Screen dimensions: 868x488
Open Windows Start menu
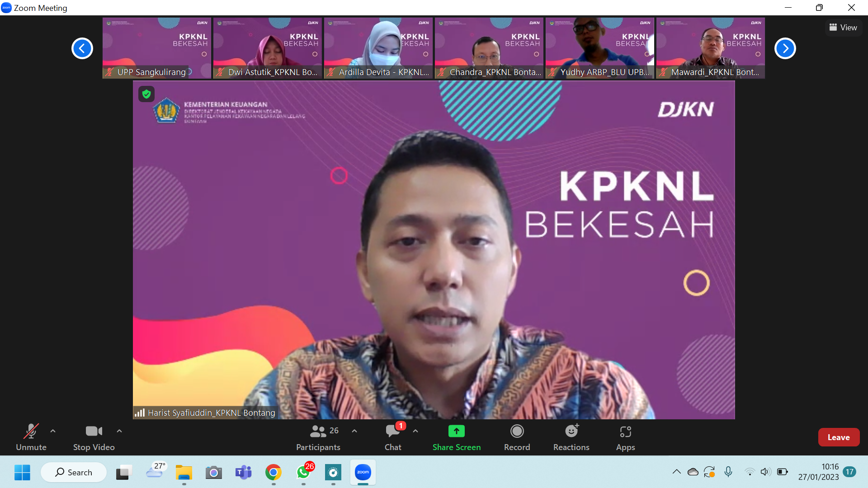point(22,472)
